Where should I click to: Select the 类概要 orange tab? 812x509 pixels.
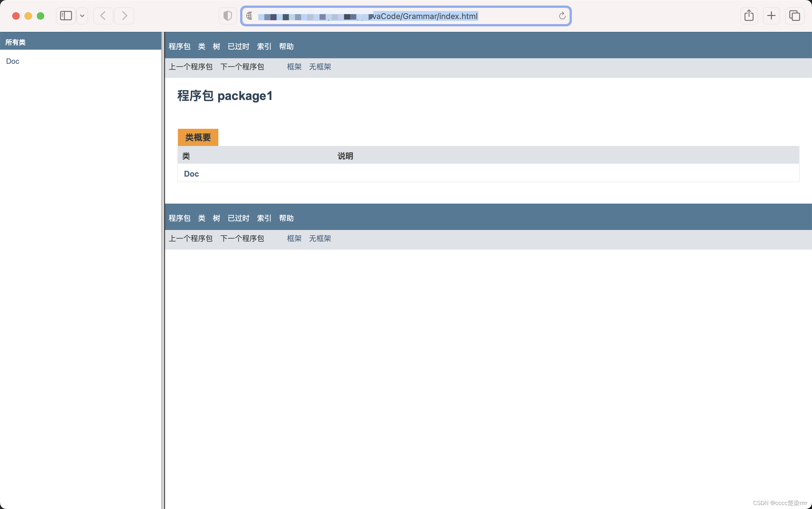pos(198,137)
